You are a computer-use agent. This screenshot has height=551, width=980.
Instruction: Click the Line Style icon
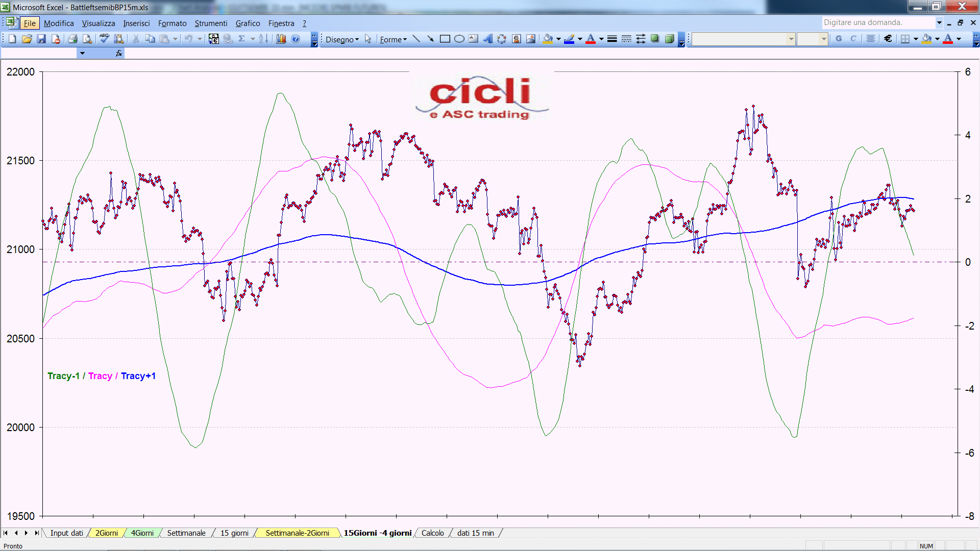point(612,39)
